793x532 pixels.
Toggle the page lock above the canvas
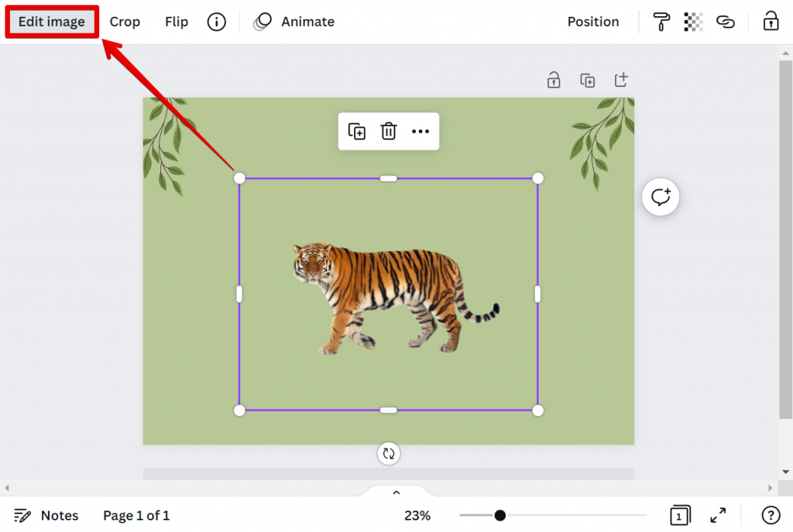(554, 79)
